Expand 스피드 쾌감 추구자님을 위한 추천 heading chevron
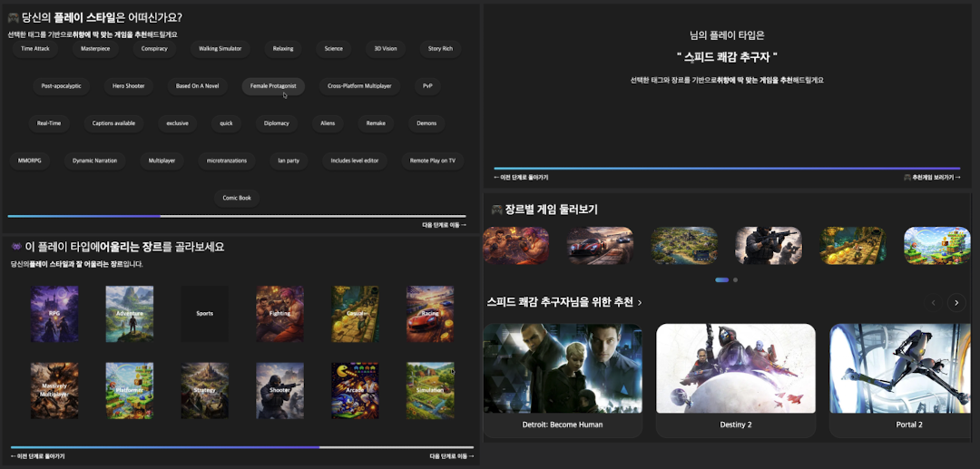Image resolution: width=980 pixels, height=469 pixels. (x=640, y=303)
